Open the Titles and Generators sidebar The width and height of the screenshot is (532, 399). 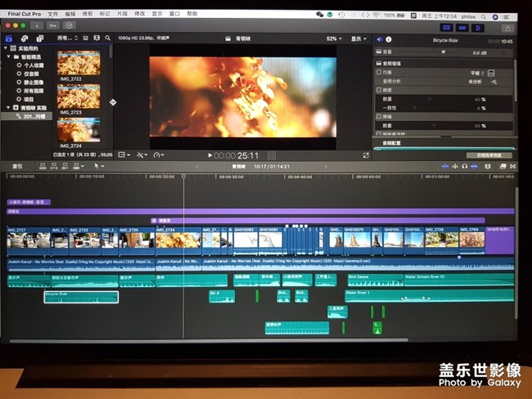click(38, 38)
